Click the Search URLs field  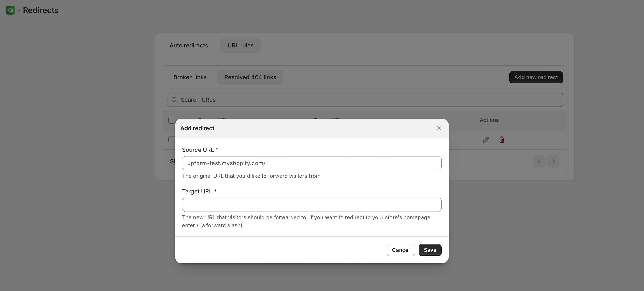(x=364, y=100)
